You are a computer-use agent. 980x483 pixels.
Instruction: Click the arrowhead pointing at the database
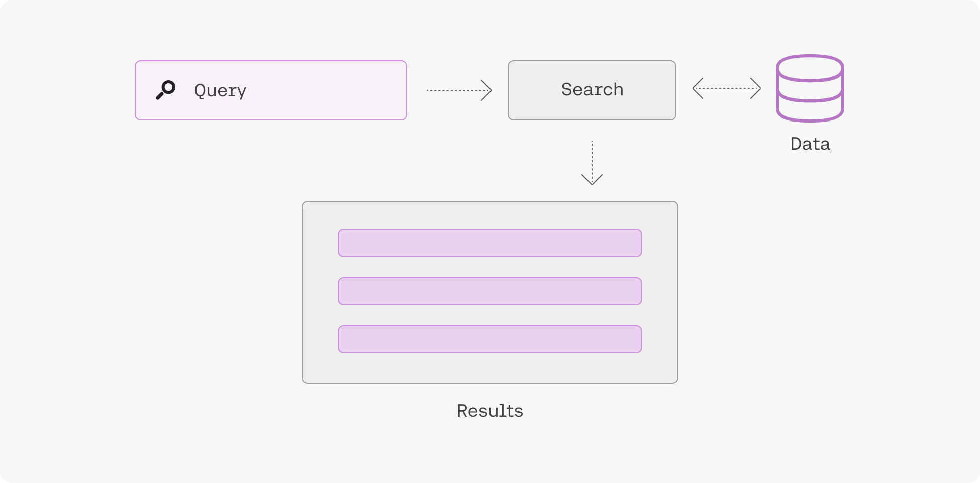[756, 88]
